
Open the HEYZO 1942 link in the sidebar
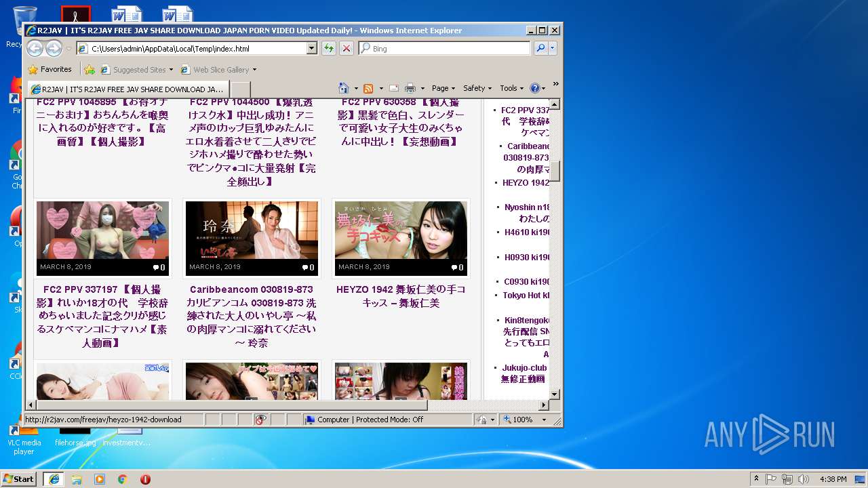click(x=526, y=183)
